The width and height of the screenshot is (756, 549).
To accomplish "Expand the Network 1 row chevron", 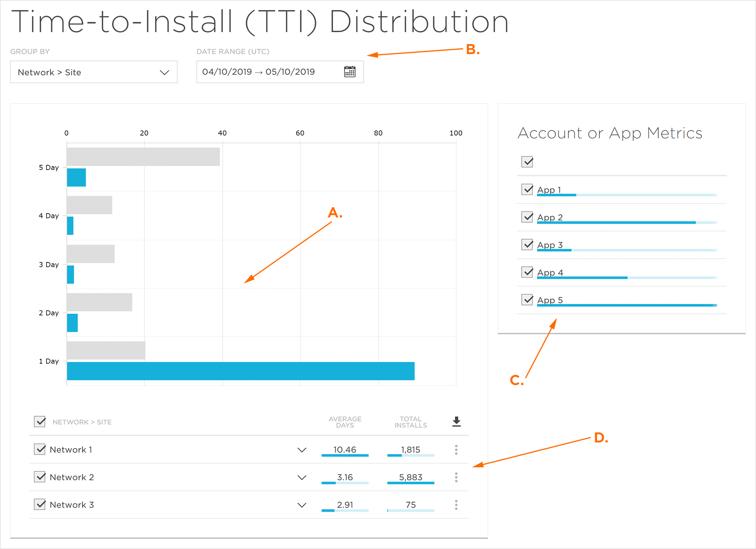I will pos(302,450).
